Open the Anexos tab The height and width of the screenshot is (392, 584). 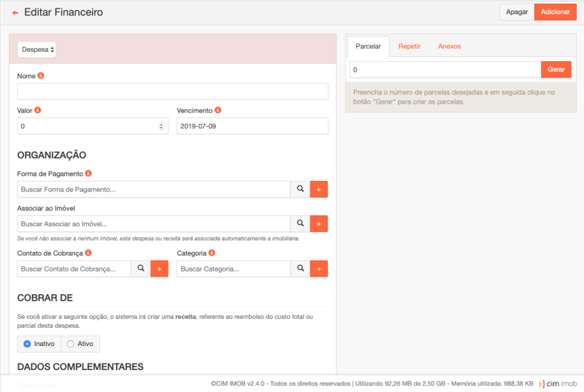click(449, 46)
